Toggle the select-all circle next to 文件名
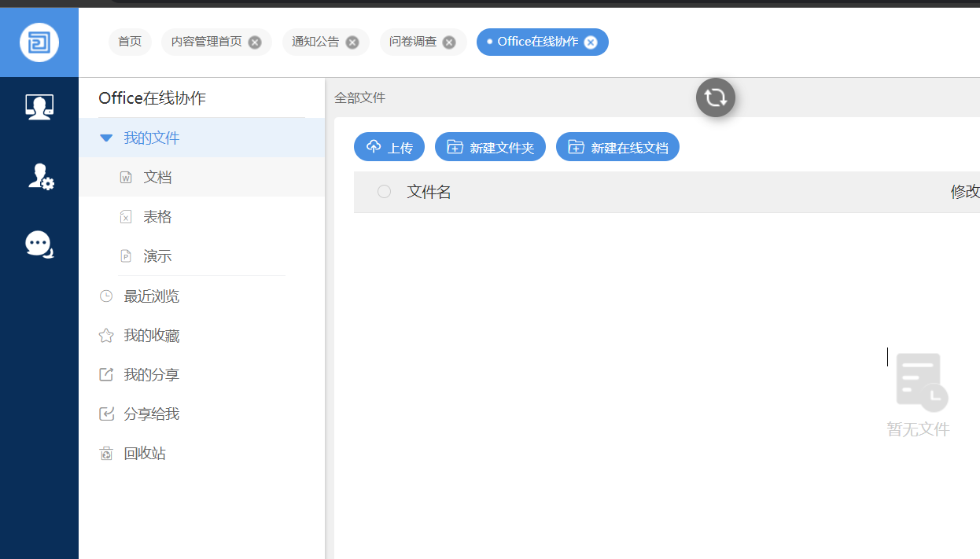The width and height of the screenshot is (980, 559). point(384,192)
